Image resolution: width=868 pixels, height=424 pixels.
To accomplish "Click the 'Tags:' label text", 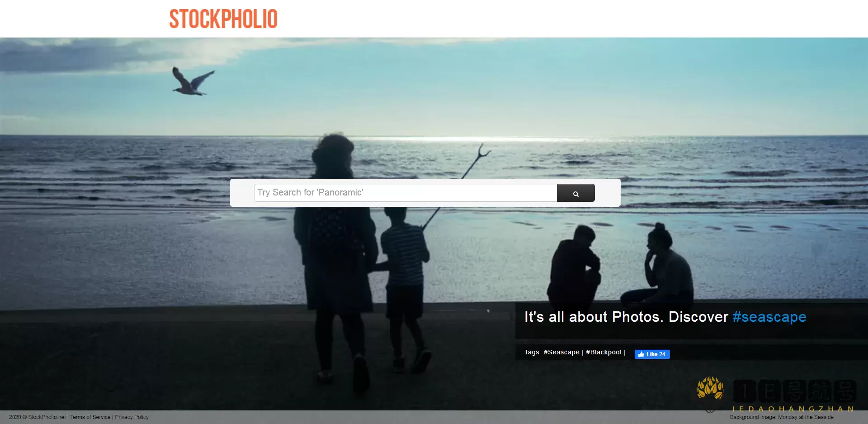I will [533, 352].
